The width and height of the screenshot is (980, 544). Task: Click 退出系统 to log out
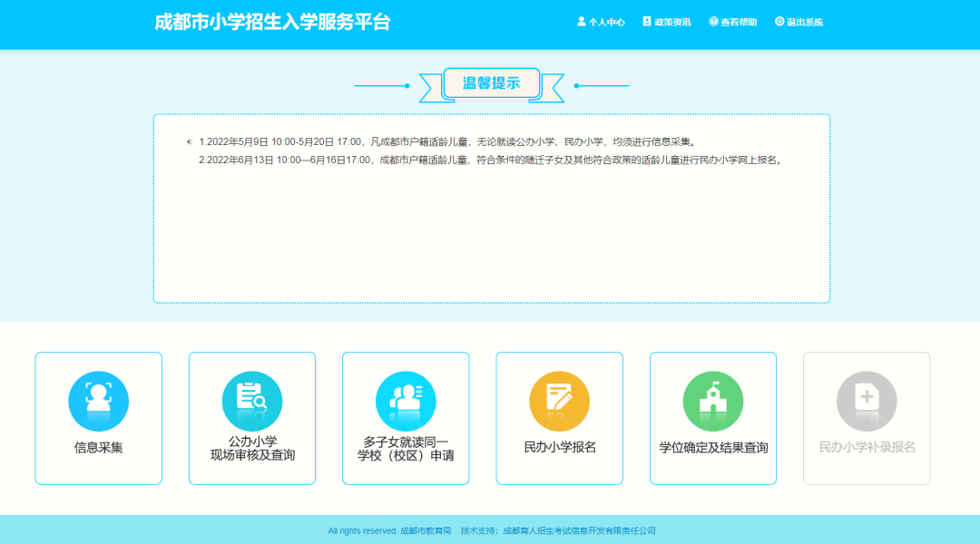click(799, 22)
